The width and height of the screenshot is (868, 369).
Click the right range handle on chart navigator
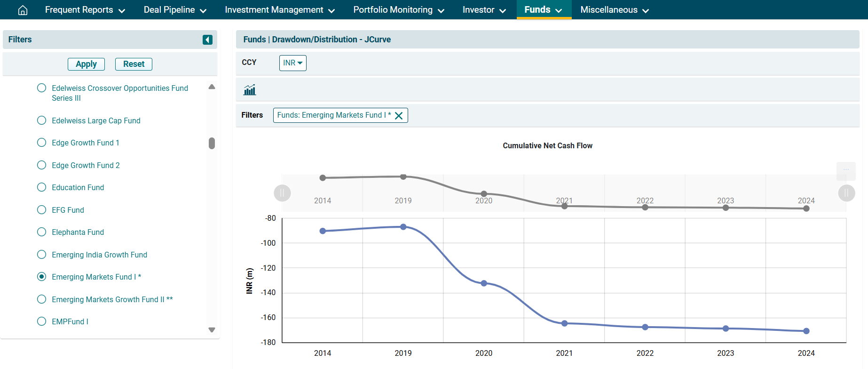coord(846,193)
